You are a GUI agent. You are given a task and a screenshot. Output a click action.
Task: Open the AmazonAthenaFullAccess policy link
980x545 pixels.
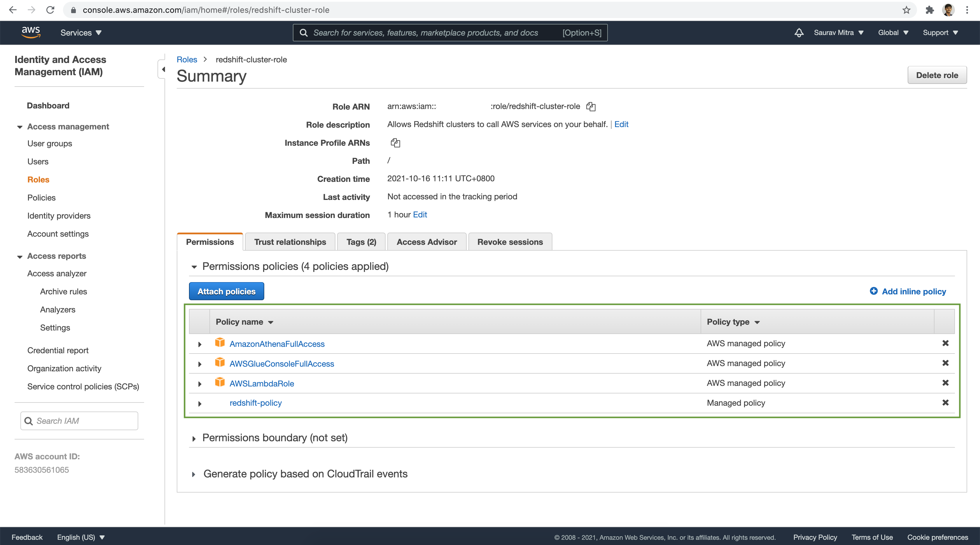point(277,344)
